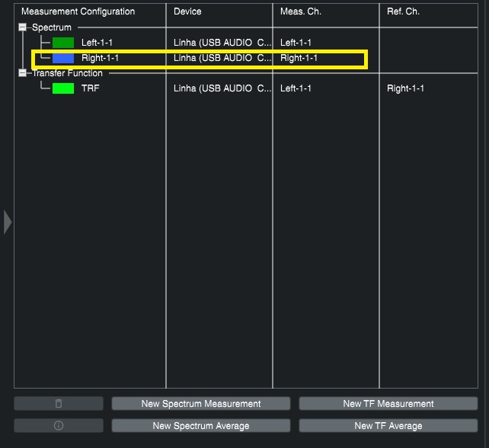Click the Device column header
The width and height of the screenshot is (489, 448).
click(x=187, y=11)
